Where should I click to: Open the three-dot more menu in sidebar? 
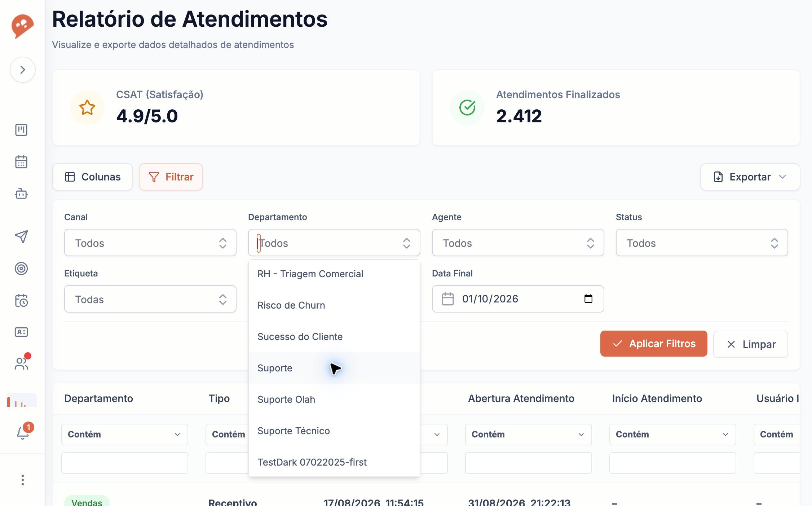[x=23, y=480]
